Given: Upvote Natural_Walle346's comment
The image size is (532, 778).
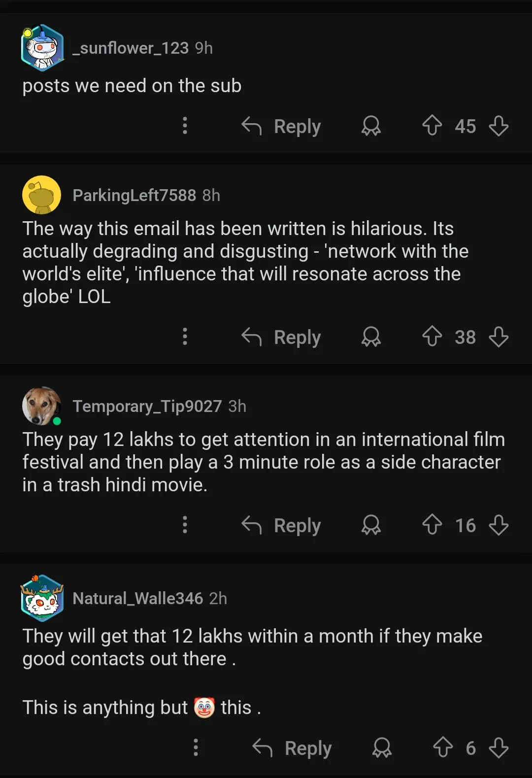Looking at the screenshot, I should pyautogui.click(x=443, y=747).
